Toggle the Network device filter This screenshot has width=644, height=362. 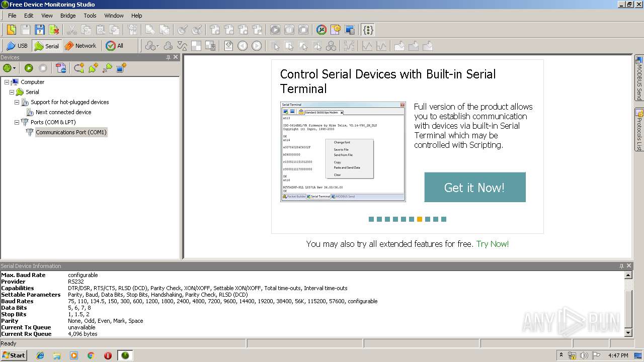(80, 46)
